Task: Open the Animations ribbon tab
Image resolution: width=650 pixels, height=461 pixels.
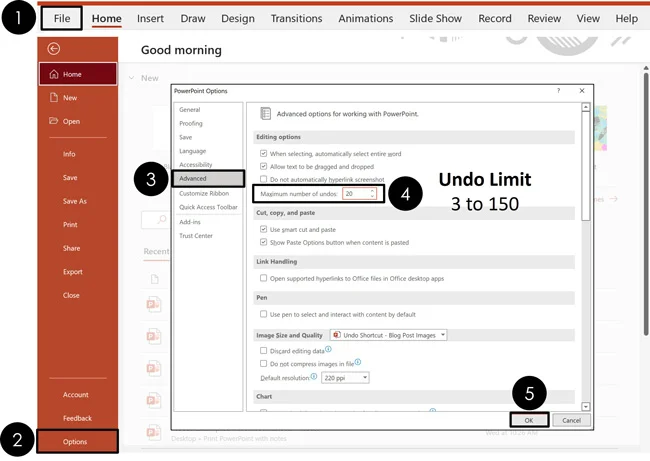Action: click(x=366, y=18)
